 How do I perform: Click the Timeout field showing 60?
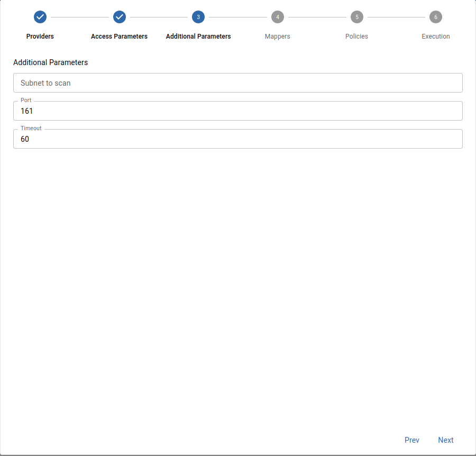[x=238, y=139]
